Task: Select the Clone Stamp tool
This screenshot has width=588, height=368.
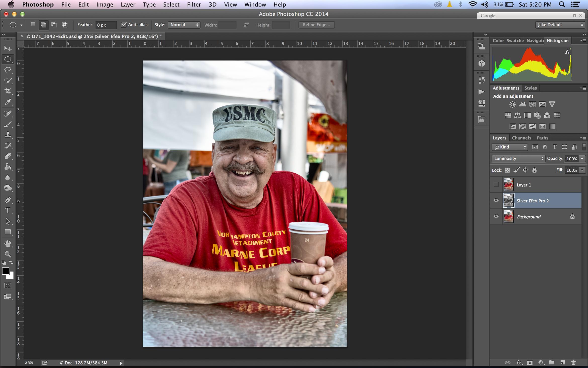Action: [8, 135]
